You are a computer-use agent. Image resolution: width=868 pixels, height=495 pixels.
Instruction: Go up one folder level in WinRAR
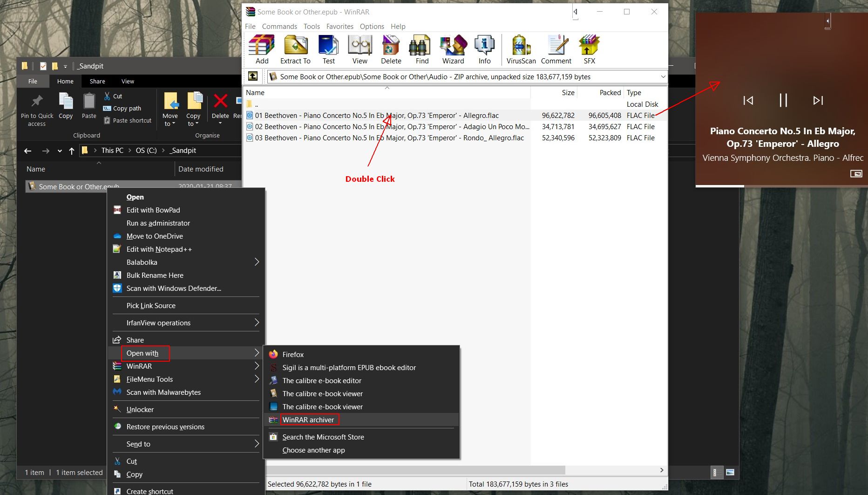click(252, 76)
